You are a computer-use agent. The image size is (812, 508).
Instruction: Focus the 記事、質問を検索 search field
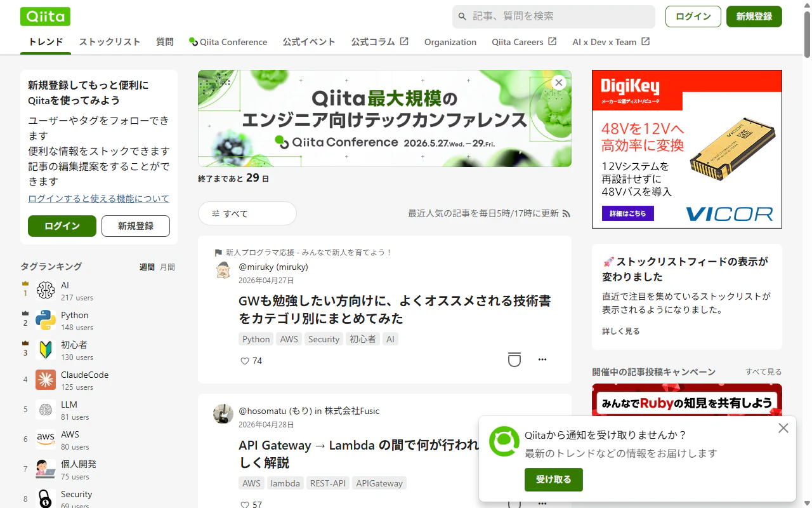pos(554,17)
